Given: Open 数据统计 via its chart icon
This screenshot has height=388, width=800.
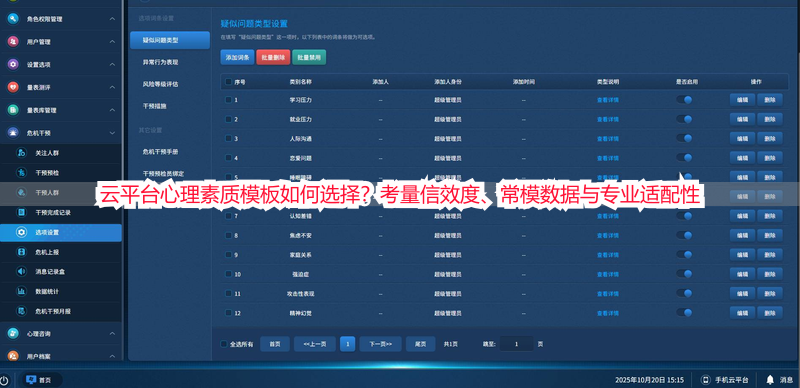Looking at the screenshot, I should 21,292.
